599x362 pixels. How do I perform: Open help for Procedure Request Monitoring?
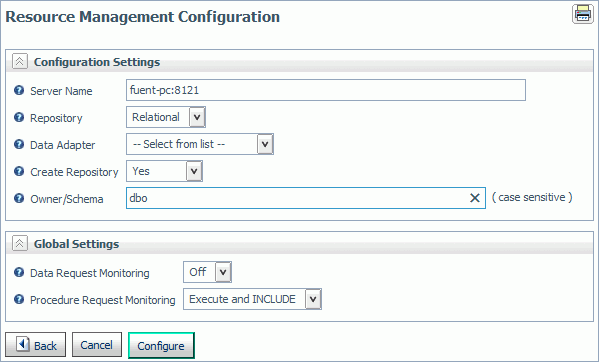(x=19, y=299)
